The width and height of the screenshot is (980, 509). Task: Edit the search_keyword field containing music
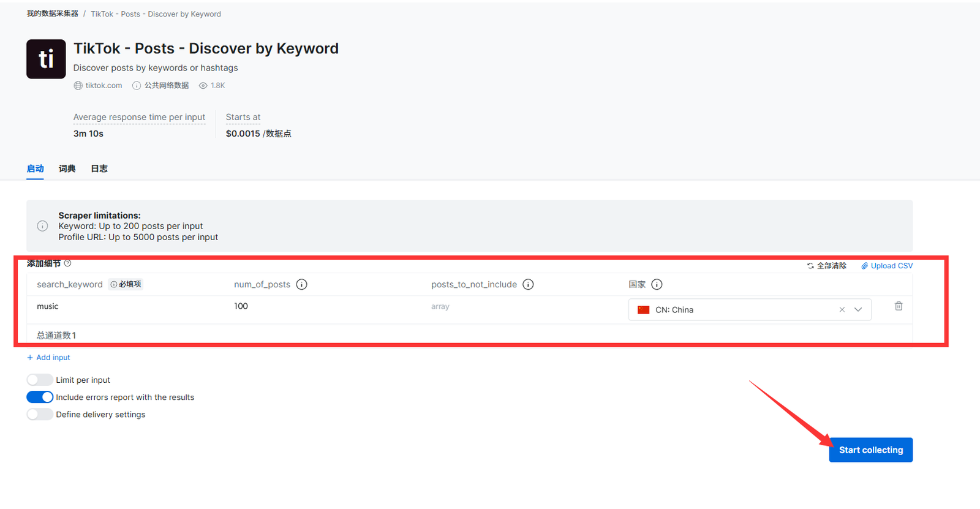tap(126, 306)
